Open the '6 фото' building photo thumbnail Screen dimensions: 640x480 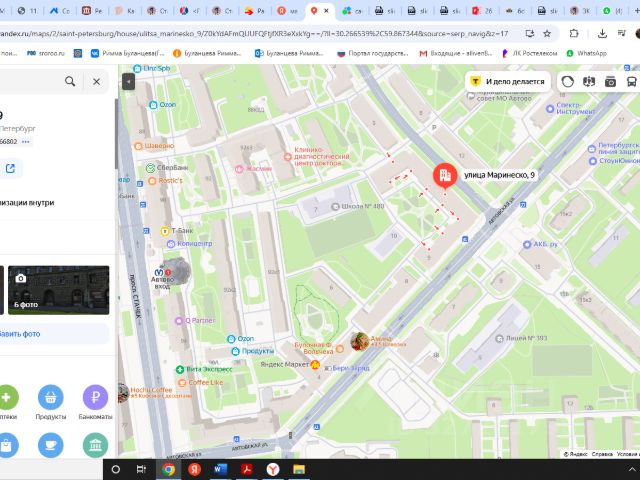coord(59,290)
